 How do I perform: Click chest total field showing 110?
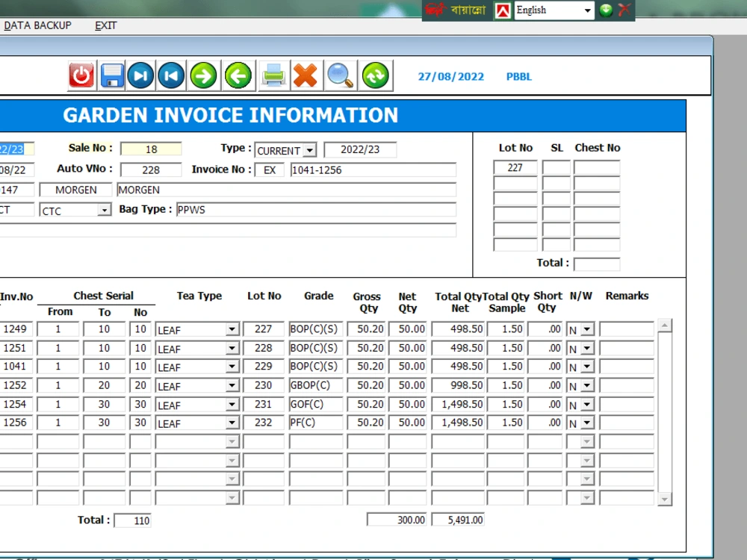(x=134, y=520)
